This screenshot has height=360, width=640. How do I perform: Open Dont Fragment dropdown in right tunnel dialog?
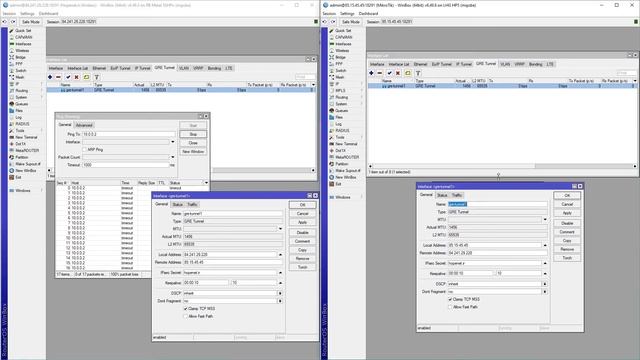click(x=545, y=292)
